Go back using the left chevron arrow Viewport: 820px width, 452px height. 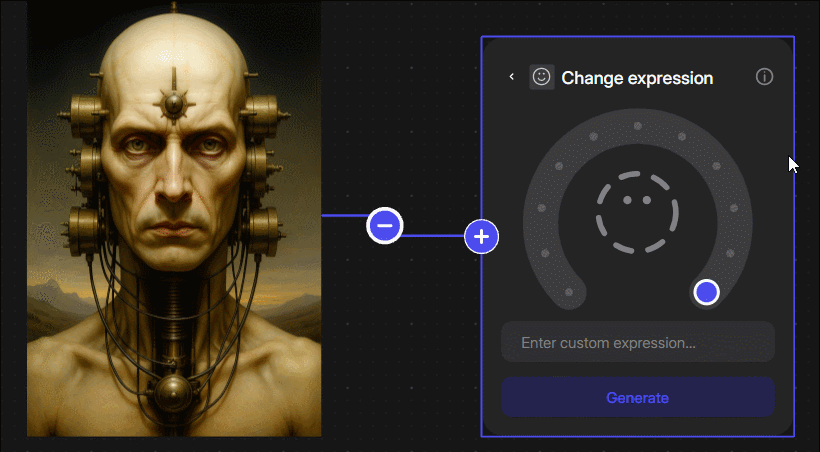(x=511, y=77)
